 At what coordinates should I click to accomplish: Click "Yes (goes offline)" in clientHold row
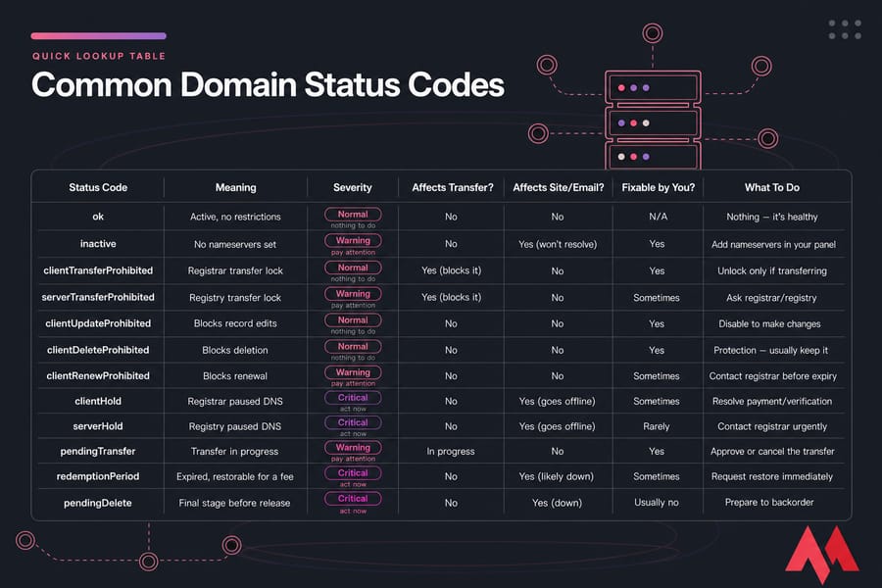click(x=557, y=401)
